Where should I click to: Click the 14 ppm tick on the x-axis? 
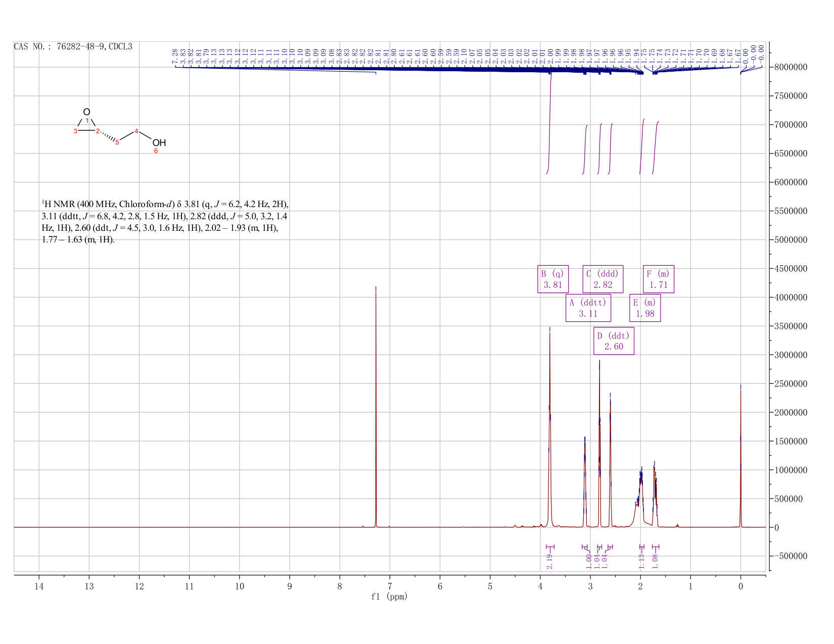39,586
